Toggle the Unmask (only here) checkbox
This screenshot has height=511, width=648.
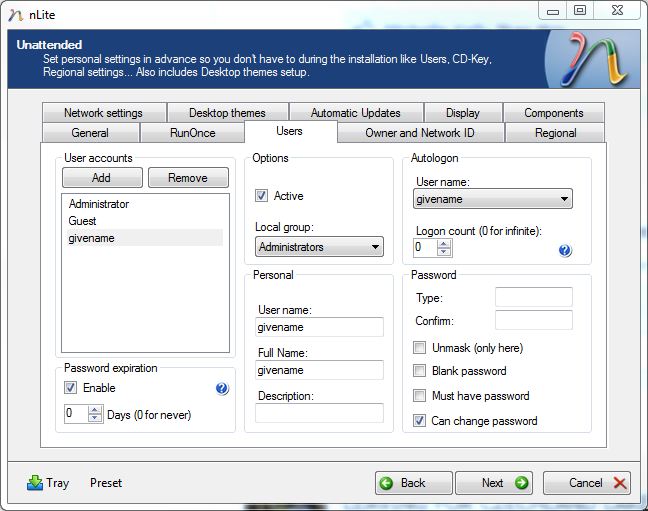pyautogui.click(x=420, y=348)
